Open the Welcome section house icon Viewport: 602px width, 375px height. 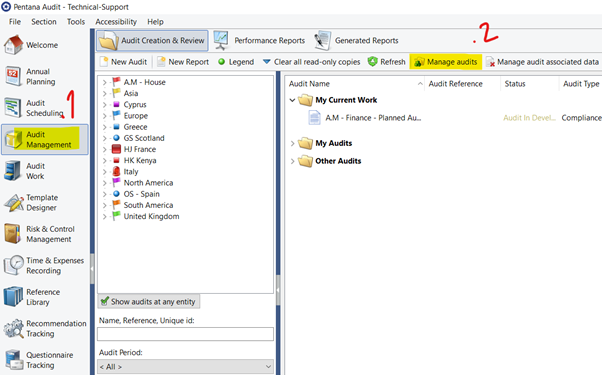[13, 45]
